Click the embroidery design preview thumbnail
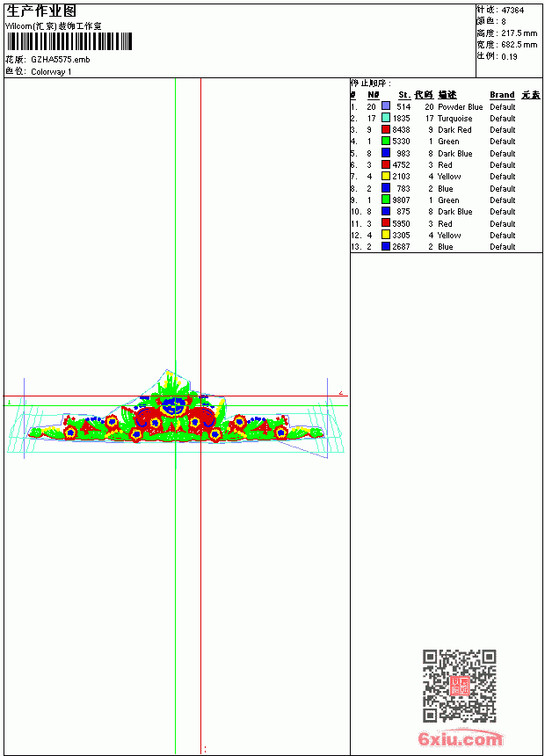Screen dimensions: 545x756 click(x=176, y=413)
